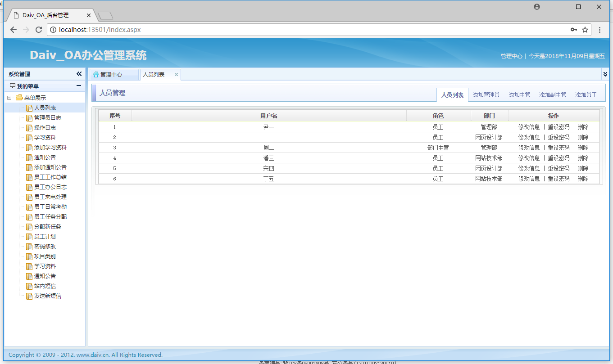Image resolution: width=613 pixels, height=364 pixels.
Task: Open 员工来电处理 menu item
Action: click(x=50, y=197)
